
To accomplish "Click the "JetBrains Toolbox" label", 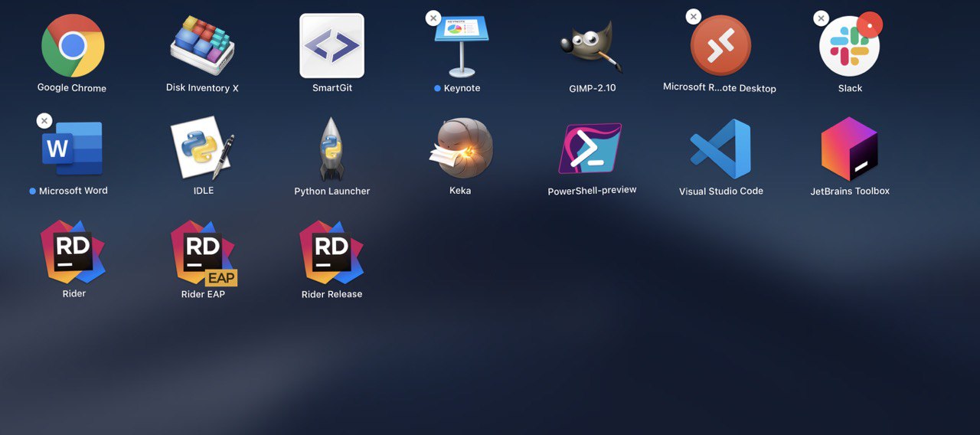I will 850,191.
